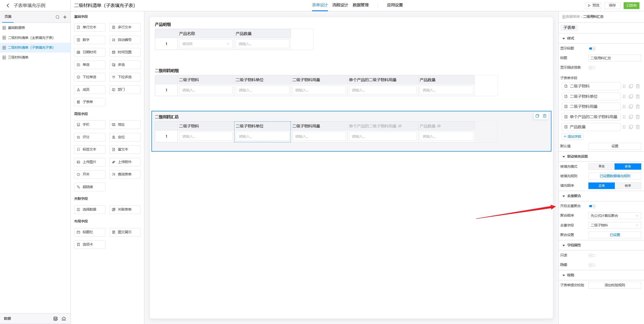Collapse the 联动填充设置 section
The image size is (644, 324).
[564, 157]
